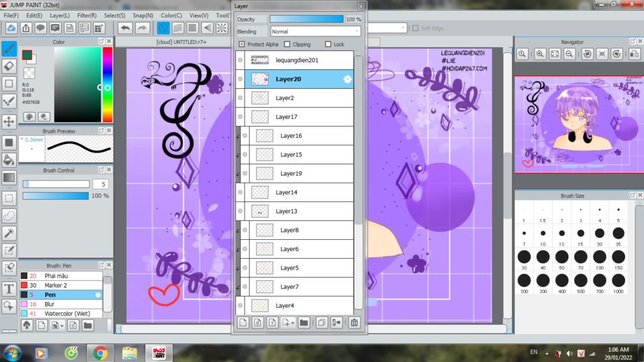644x362 pixels.
Task: Open the Select(S) menu
Action: point(114,15)
